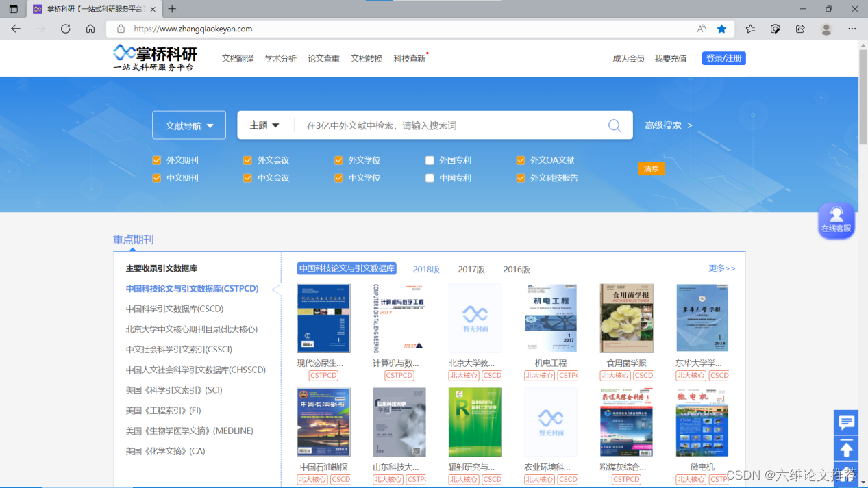This screenshot has height=488, width=868.
Task: Open the 科技查新 menu
Action: (410, 58)
